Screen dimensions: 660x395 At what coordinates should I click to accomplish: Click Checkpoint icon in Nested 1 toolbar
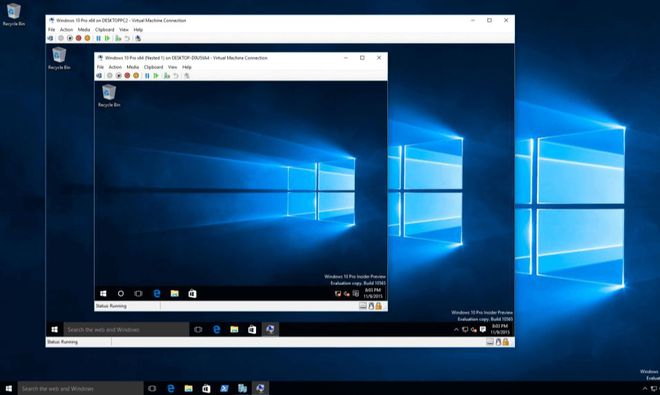tap(167, 76)
